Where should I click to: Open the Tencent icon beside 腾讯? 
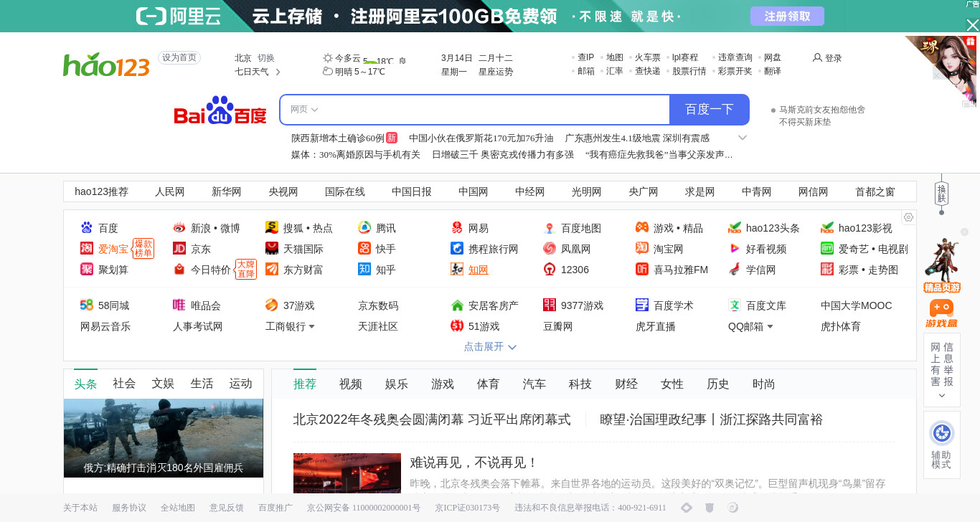click(364, 228)
